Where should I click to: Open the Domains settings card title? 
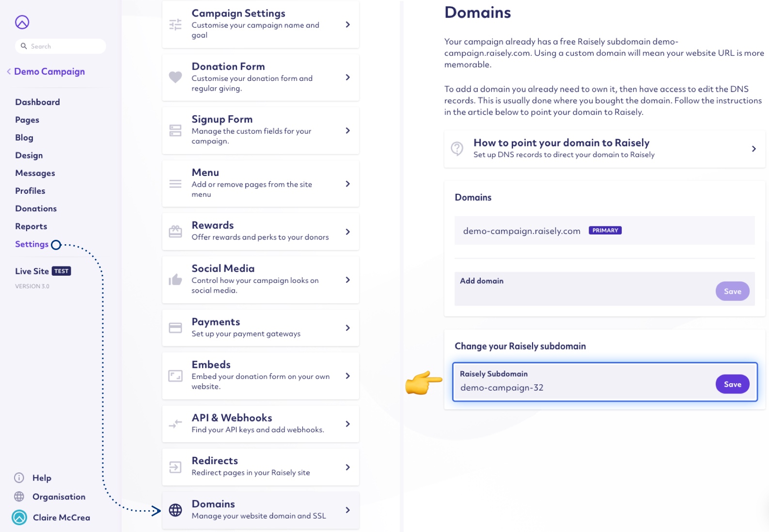coord(213,504)
